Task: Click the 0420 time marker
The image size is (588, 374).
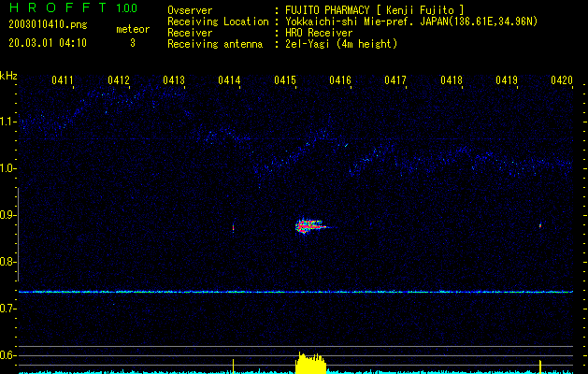Action: click(x=562, y=80)
